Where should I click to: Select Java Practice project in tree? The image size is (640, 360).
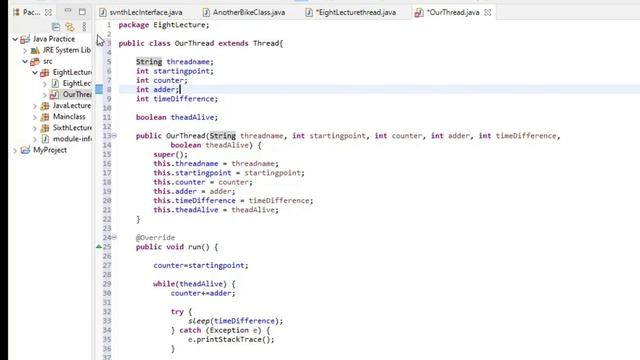(x=53, y=39)
